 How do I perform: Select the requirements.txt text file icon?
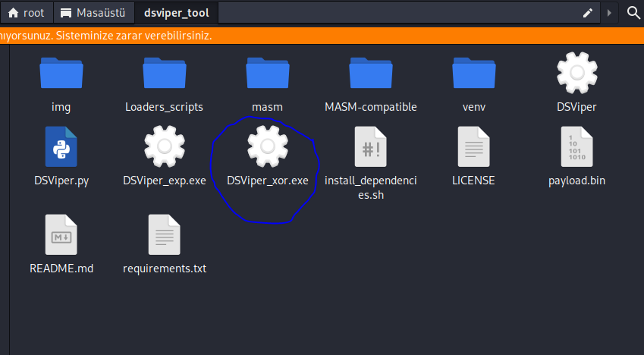[165, 234]
